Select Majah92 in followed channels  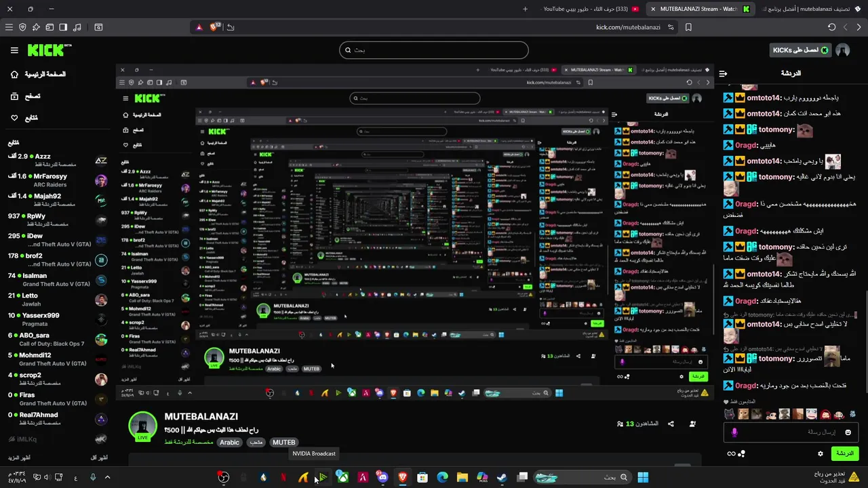(x=58, y=200)
